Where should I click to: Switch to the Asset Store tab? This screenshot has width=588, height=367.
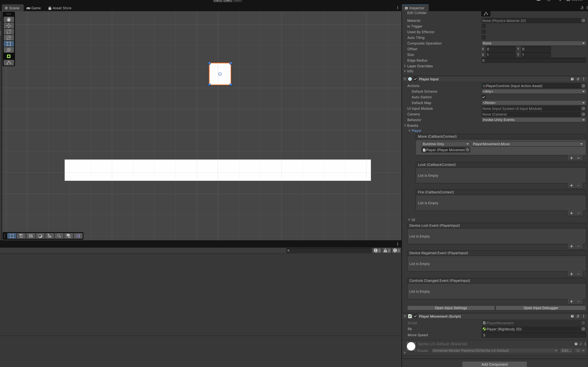point(60,8)
